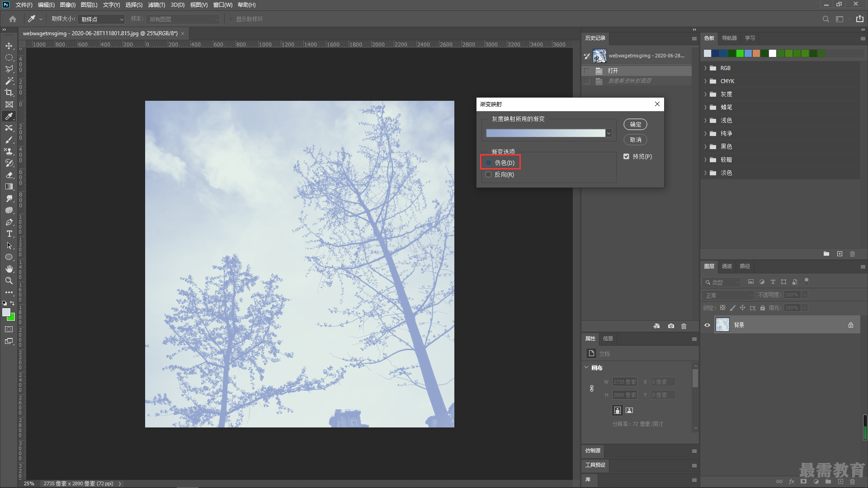Viewport: 868px width, 488px height.
Task: Close the 渐变映射 dialog
Action: (x=657, y=104)
